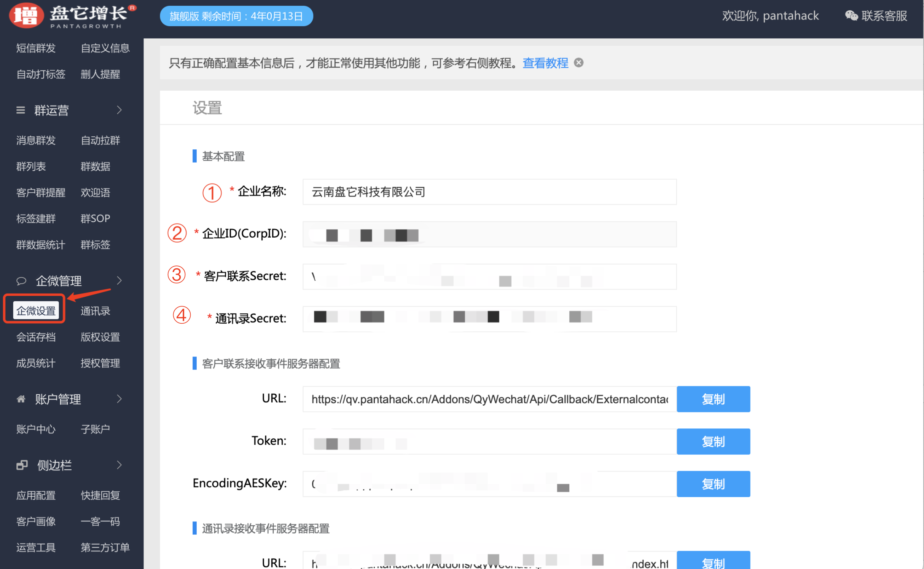924x569 pixels.
Task: Click the 企业名称 input field
Action: (489, 192)
